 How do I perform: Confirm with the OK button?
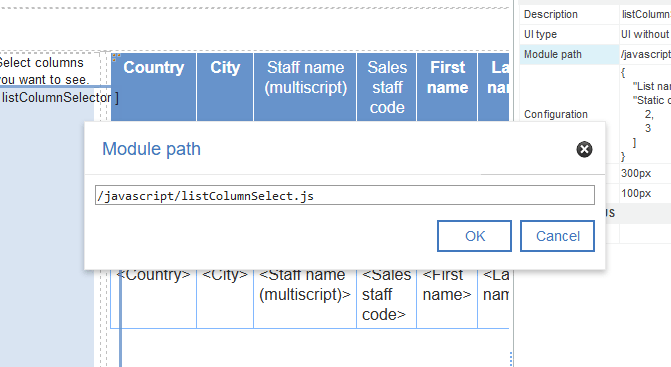(x=474, y=236)
